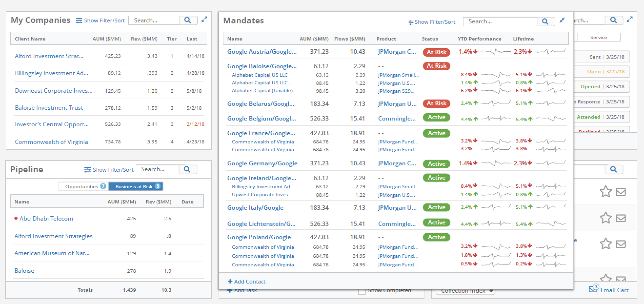Expand the My Companies panel
Viewport: 644px width, 304px height.
tap(204, 20)
